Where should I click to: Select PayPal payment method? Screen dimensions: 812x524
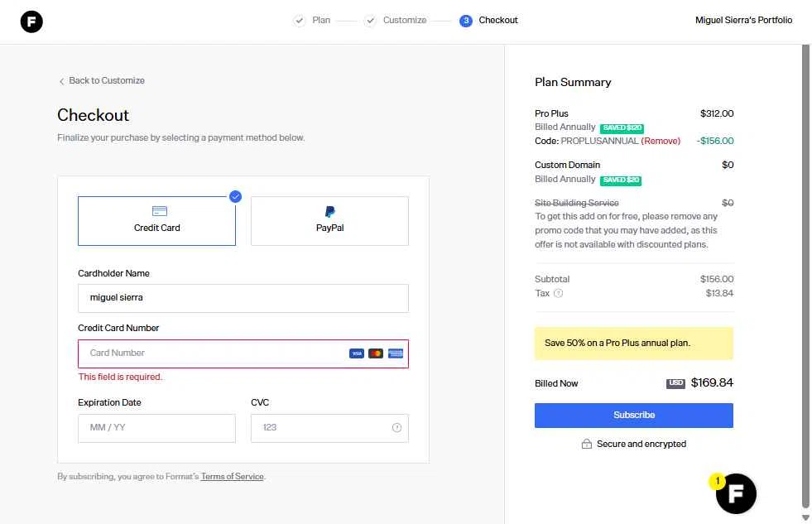click(x=330, y=221)
